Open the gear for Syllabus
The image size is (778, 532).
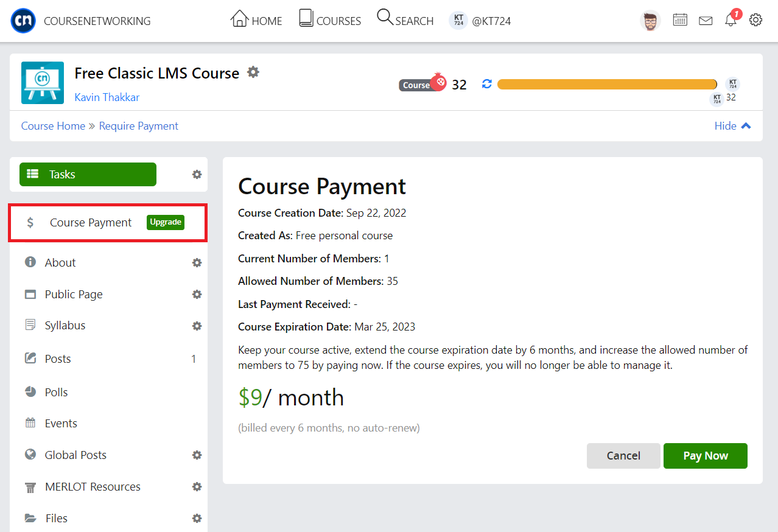coord(197,326)
